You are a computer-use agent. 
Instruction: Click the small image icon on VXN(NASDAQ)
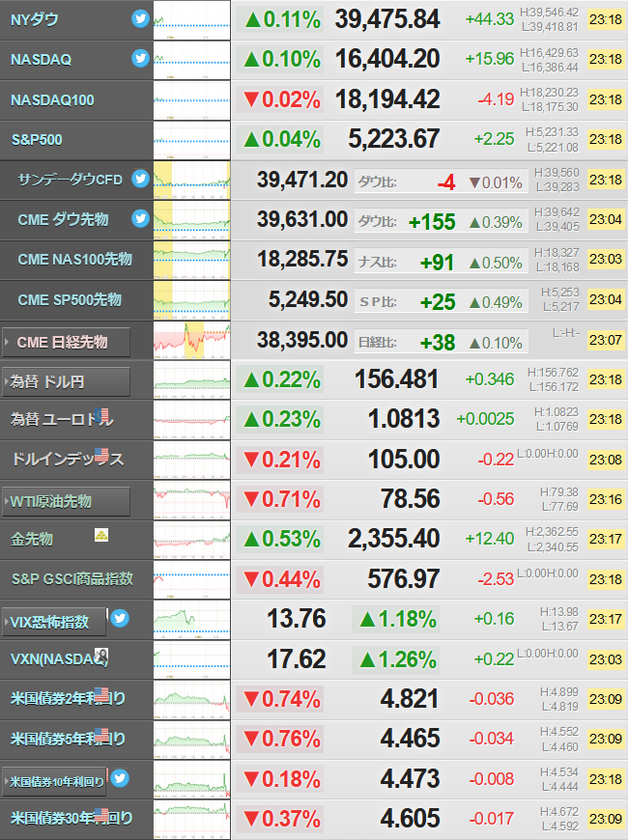coord(101,655)
